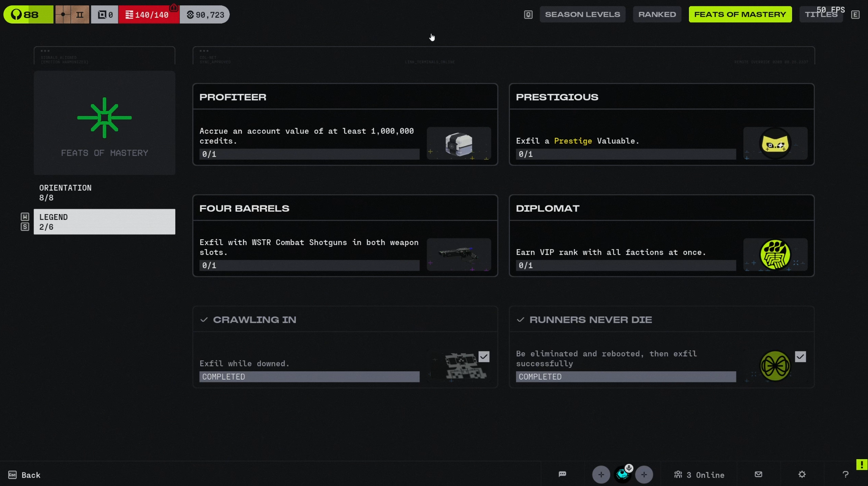The width and height of the screenshot is (868, 486).
Task: Click the Crawling In completed checkbox
Action: [x=484, y=356]
